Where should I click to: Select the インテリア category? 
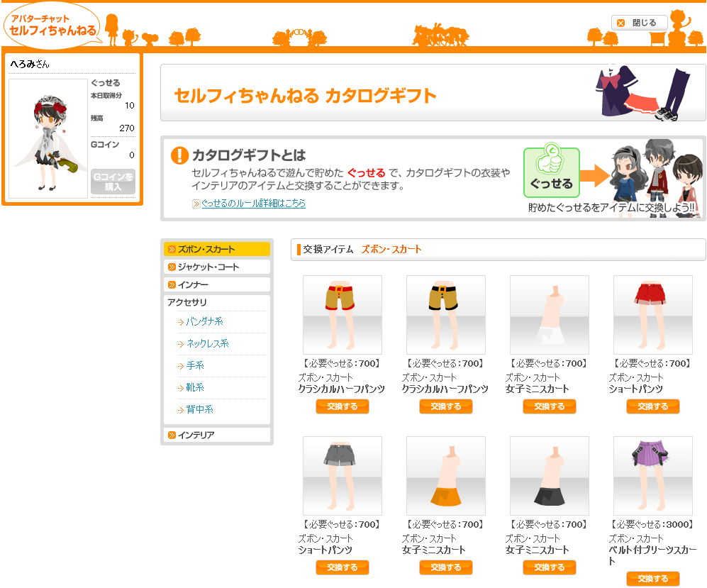pos(217,435)
